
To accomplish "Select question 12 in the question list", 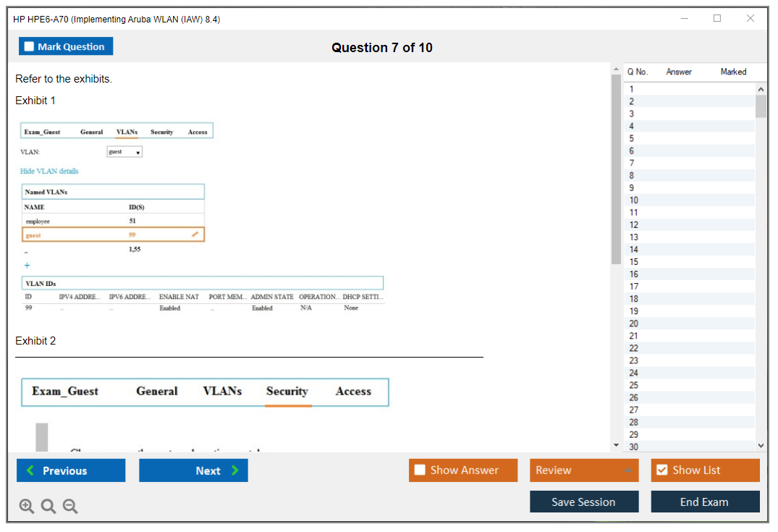I will 634,225.
